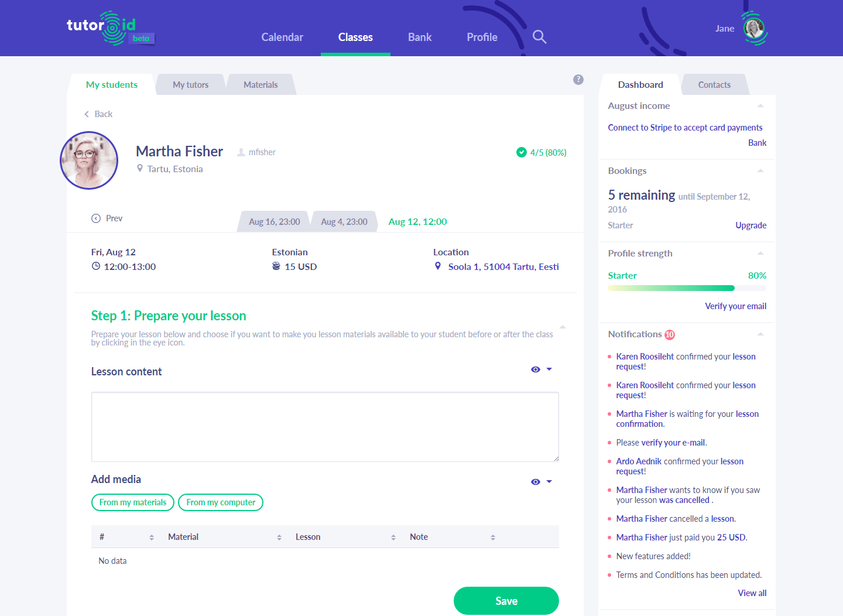Open the Calendar menu item
Image resolution: width=843 pixels, height=616 pixels.
click(x=282, y=37)
